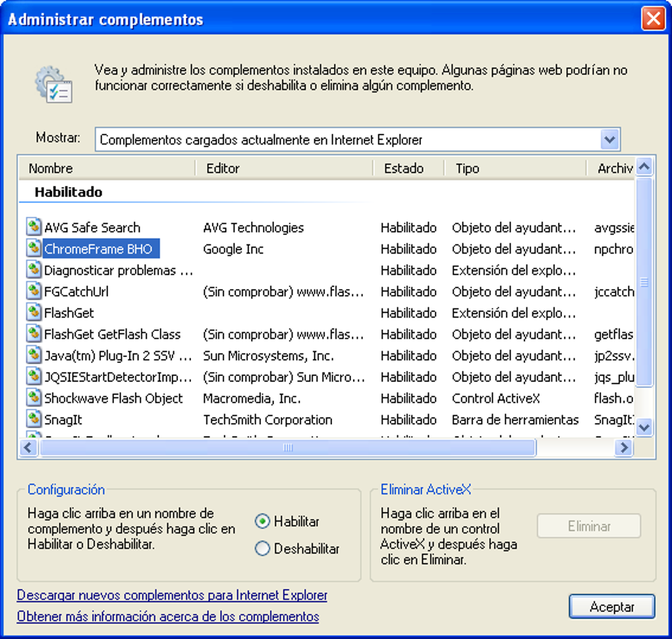
Task: Click the AVG Technologies editor cell
Action: [x=253, y=227]
